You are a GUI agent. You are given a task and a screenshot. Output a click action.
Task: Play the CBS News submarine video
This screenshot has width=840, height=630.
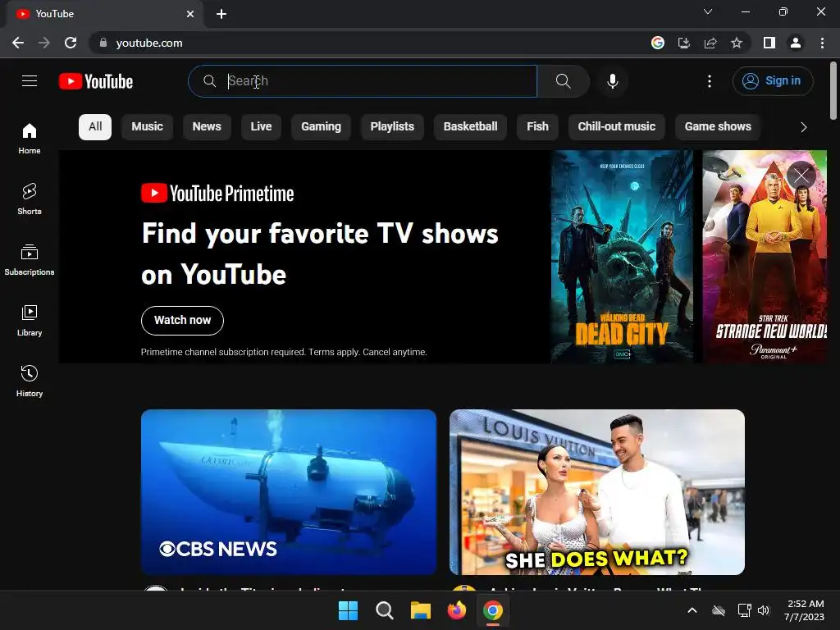[289, 492]
